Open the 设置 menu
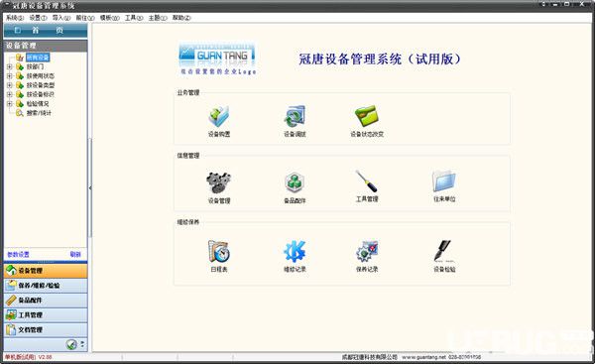595x364 pixels. [x=38, y=18]
